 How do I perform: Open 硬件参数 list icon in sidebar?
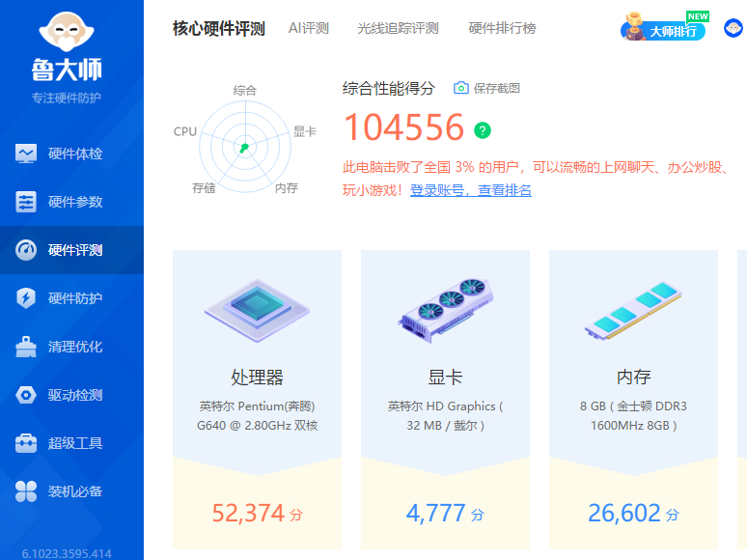26,202
